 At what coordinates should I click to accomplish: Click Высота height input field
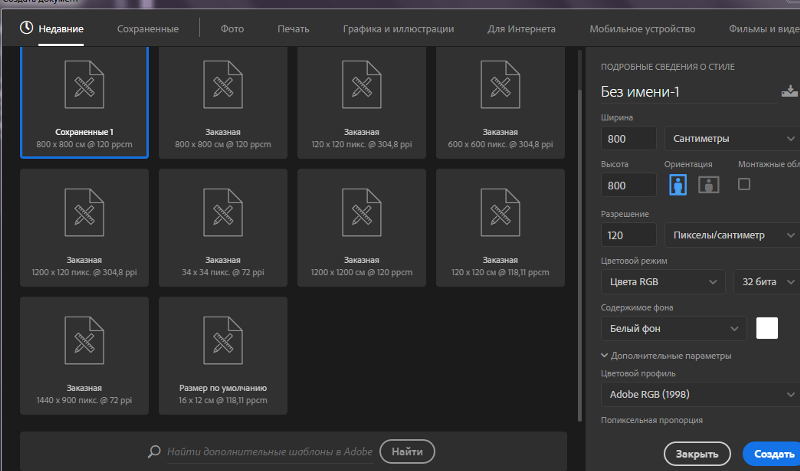(x=629, y=185)
